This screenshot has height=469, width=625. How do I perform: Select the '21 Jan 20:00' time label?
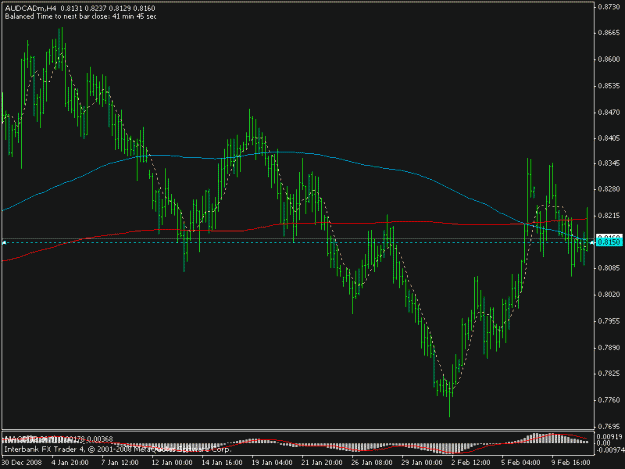[322, 463]
